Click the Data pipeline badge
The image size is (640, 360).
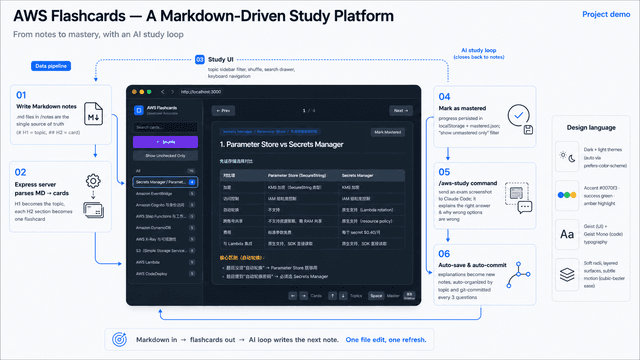coord(51,66)
